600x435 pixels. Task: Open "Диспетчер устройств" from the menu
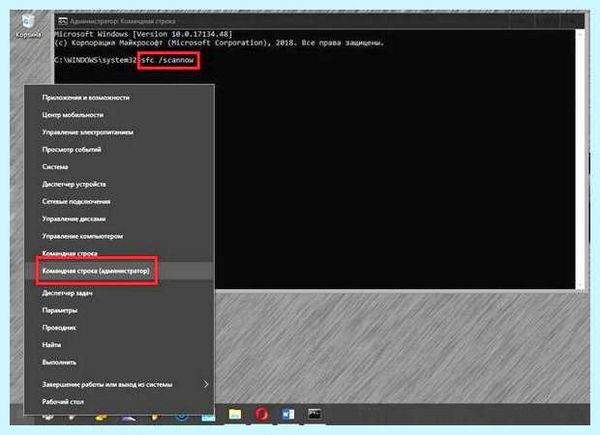tap(119, 184)
